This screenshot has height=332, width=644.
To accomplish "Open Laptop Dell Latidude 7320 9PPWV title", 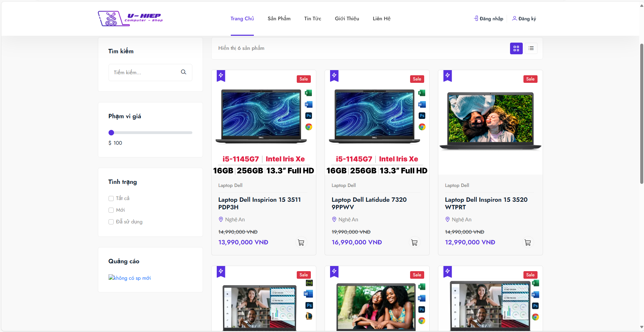I will tap(369, 203).
